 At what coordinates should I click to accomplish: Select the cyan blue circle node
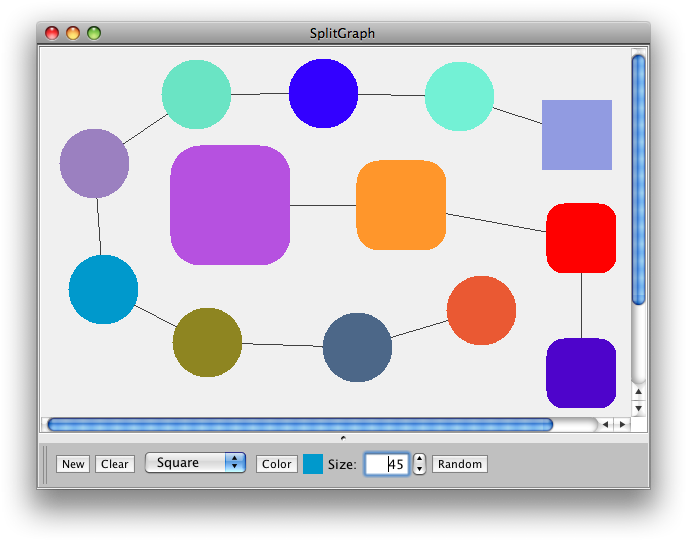pos(103,289)
